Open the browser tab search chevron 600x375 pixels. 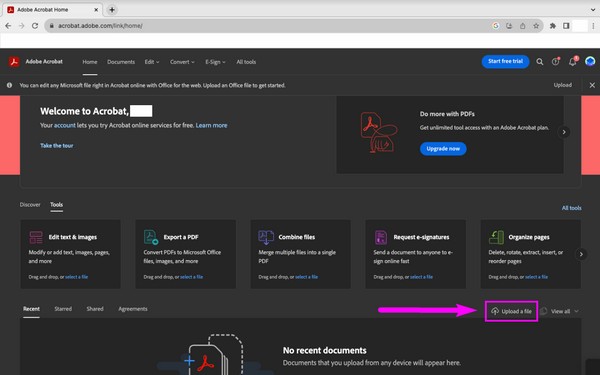pos(593,10)
